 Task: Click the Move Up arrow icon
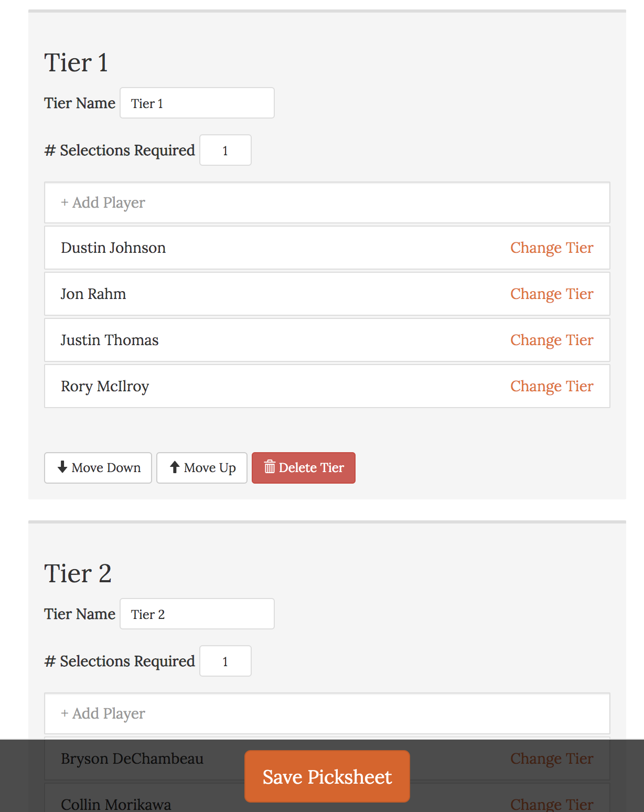[175, 467]
